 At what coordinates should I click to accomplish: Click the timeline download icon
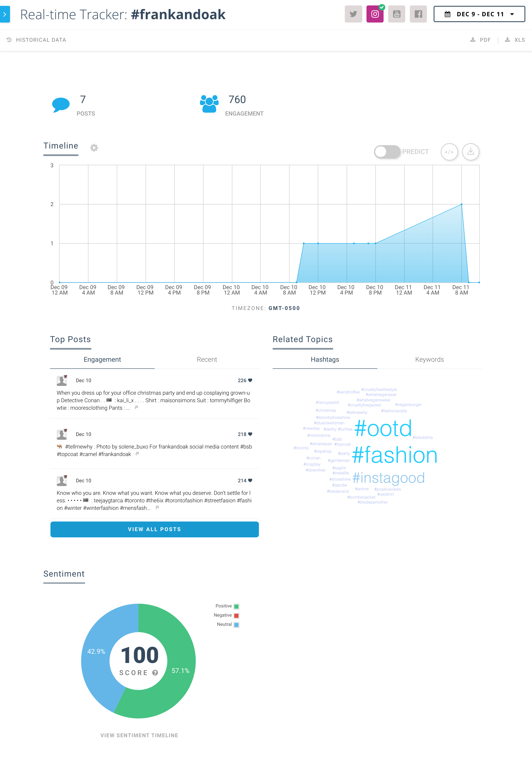[x=470, y=151]
